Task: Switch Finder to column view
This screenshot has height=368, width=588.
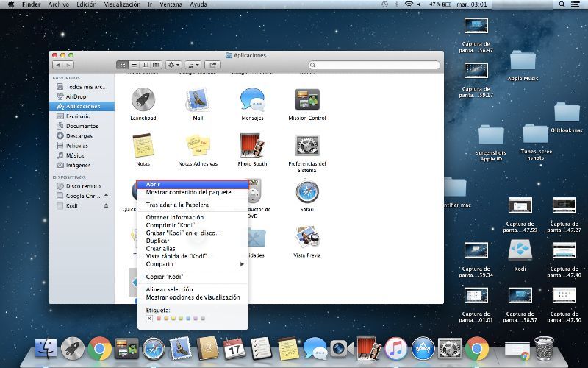Action: pyautogui.click(x=145, y=65)
